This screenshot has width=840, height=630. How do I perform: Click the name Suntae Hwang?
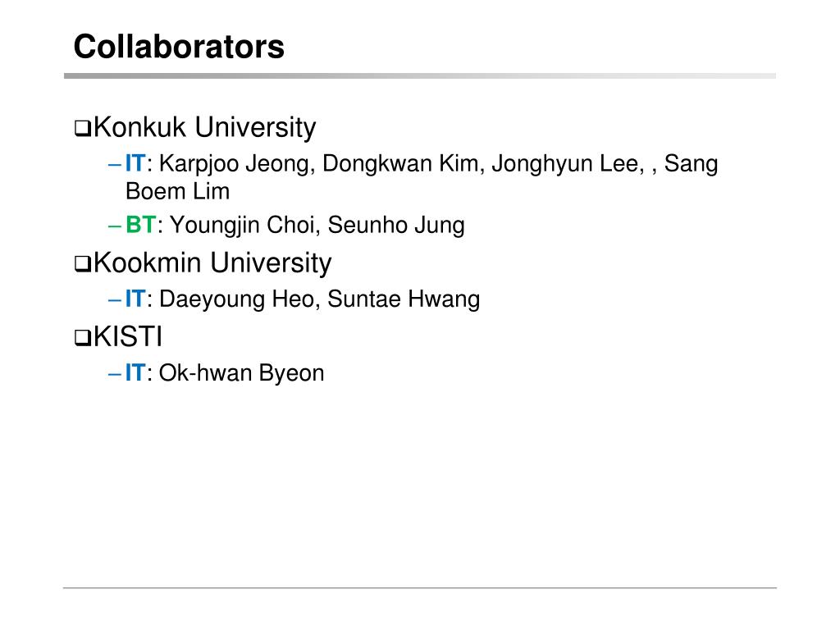pyautogui.click(x=404, y=299)
